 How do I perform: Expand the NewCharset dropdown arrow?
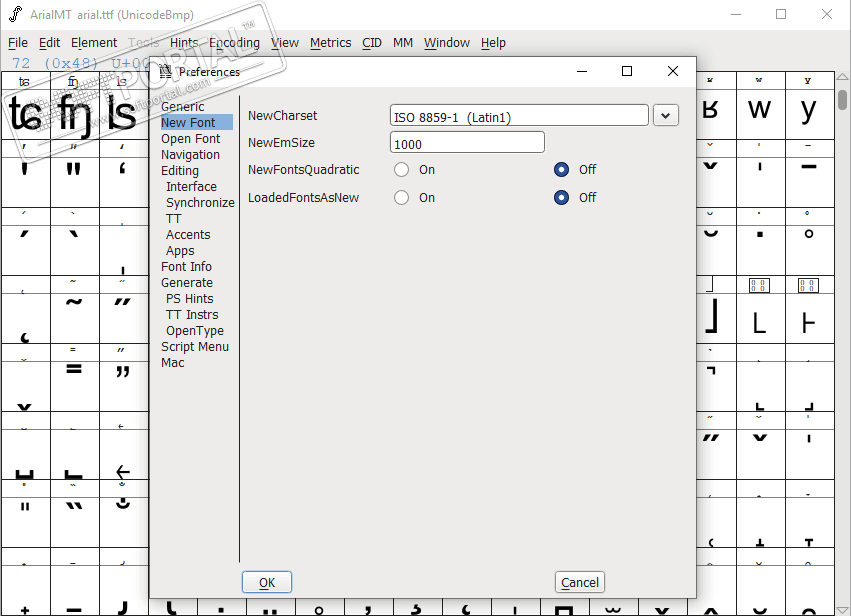[665, 116]
